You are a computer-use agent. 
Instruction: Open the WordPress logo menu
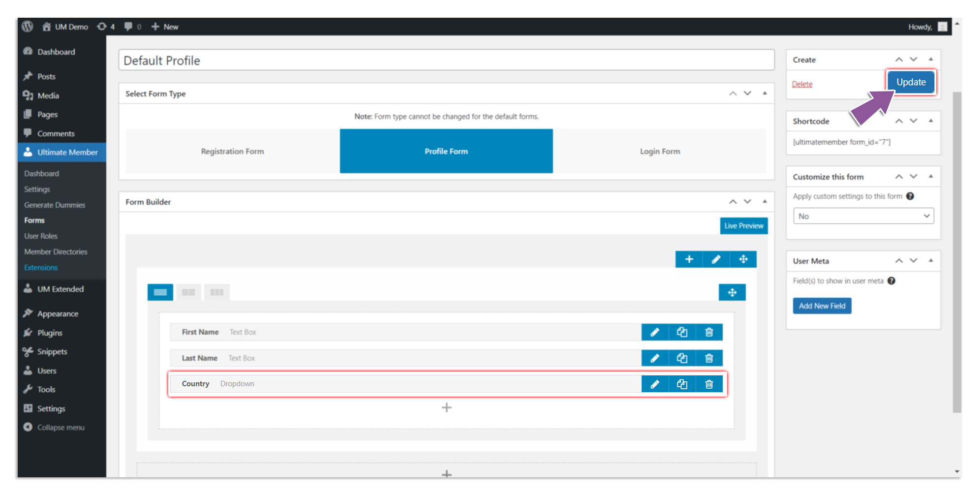28,27
